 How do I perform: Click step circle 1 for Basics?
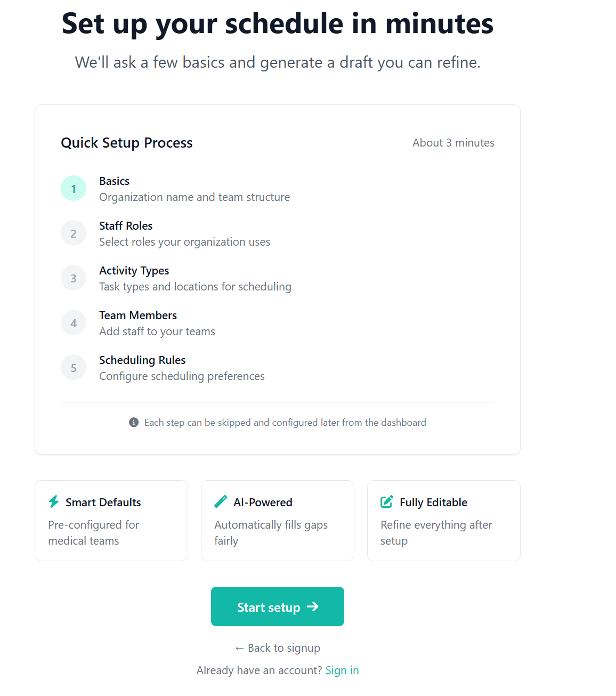pyautogui.click(x=74, y=188)
